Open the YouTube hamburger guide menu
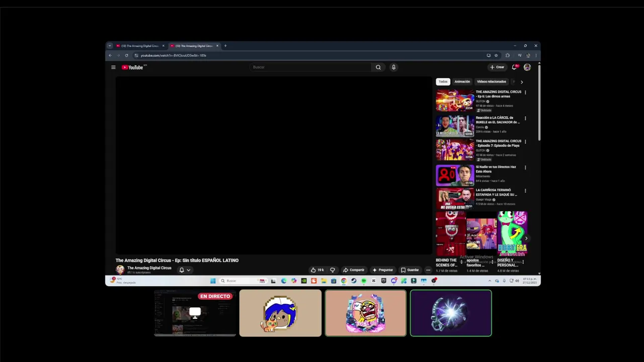This screenshot has height=362, width=644. coord(113,67)
